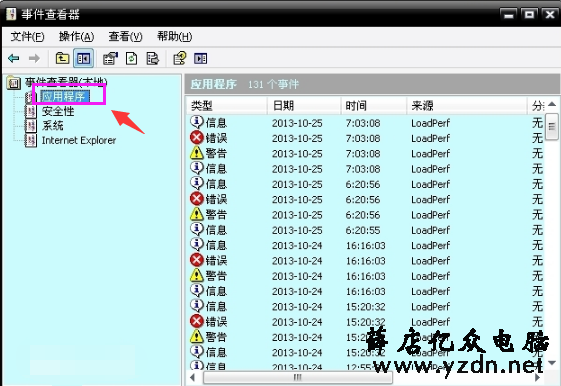This screenshot has width=561, height=386.
Task: Click the Help toolbar icon
Action: click(x=180, y=58)
